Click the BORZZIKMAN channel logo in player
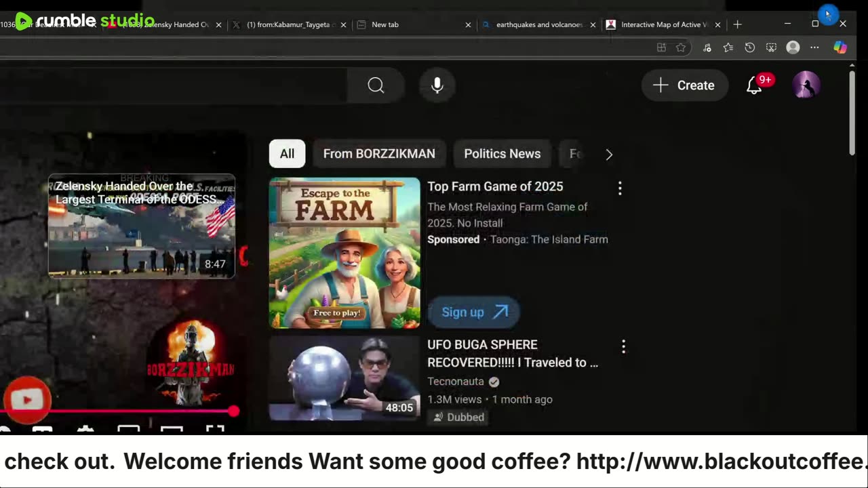 click(x=191, y=363)
